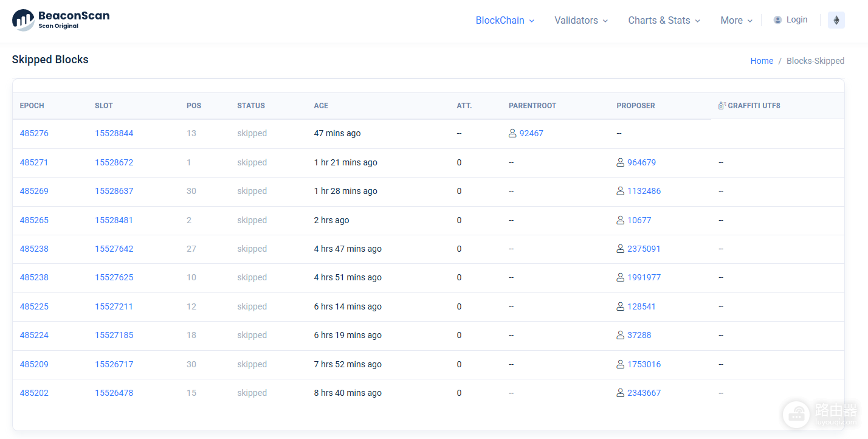Click the proposer icon beside 37288
Screen dimensions: 868x439
(621, 335)
